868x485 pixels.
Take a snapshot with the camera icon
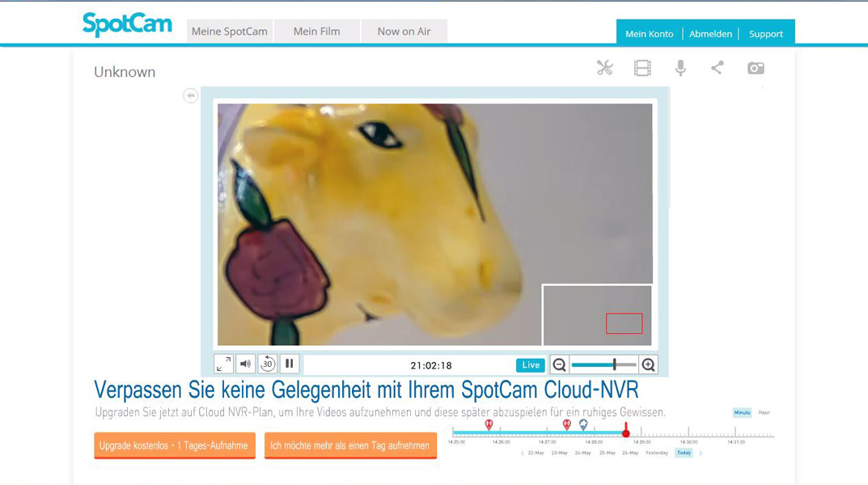(756, 68)
